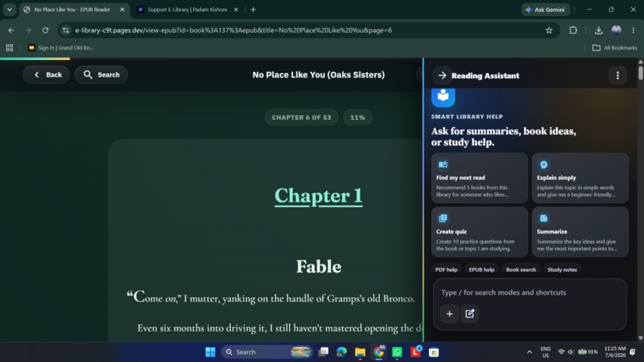
Task: Select the Book search chip
Action: [521, 269]
